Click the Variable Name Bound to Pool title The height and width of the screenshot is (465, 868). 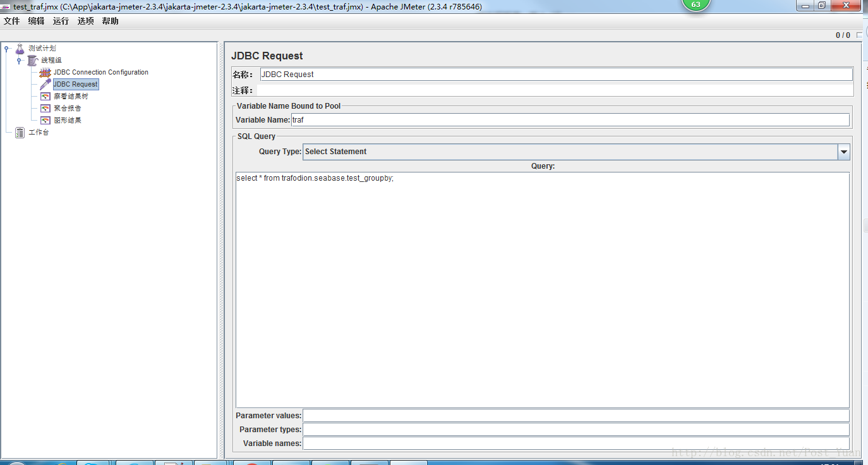pyautogui.click(x=289, y=106)
